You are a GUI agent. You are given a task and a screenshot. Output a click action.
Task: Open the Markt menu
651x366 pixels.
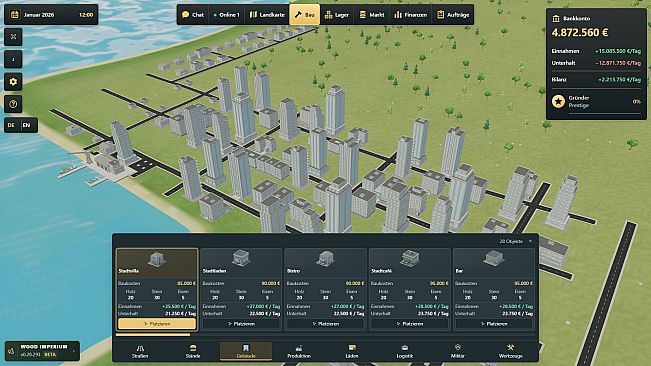point(372,15)
